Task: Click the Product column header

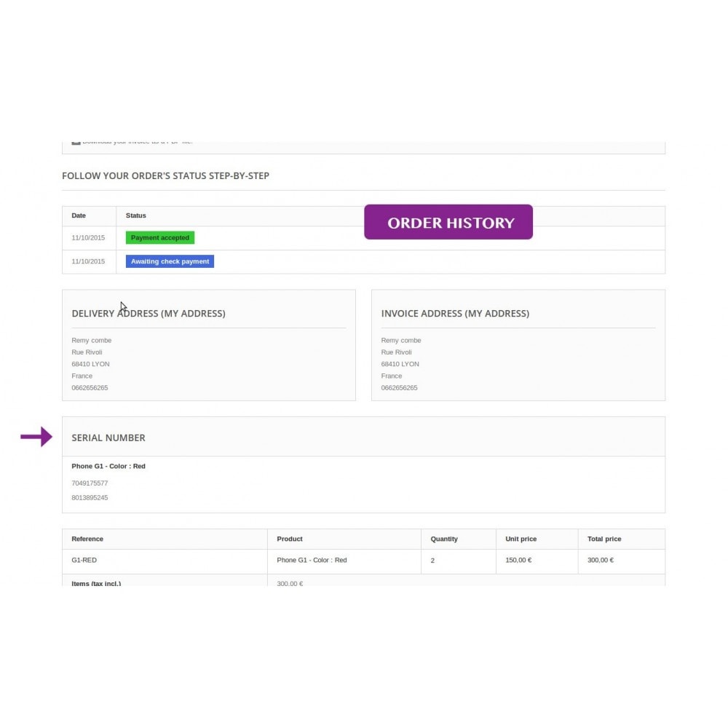Action: pos(290,539)
